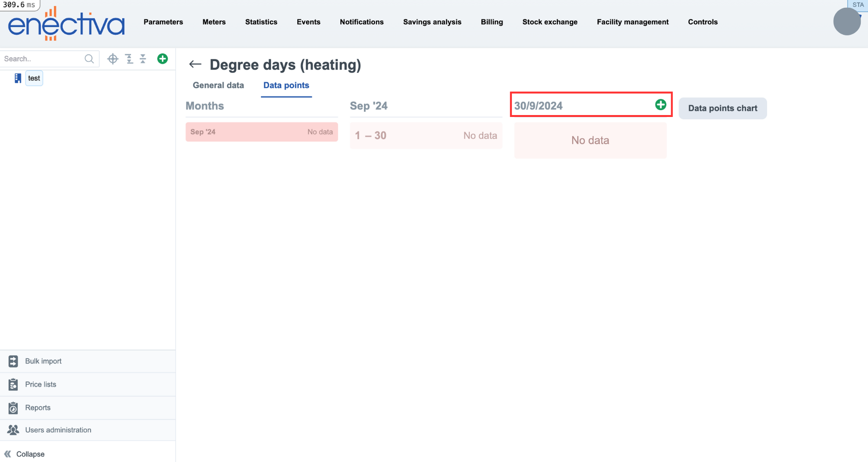The image size is (868, 462).
Task: Click the enectiva logo
Action: coord(66,24)
